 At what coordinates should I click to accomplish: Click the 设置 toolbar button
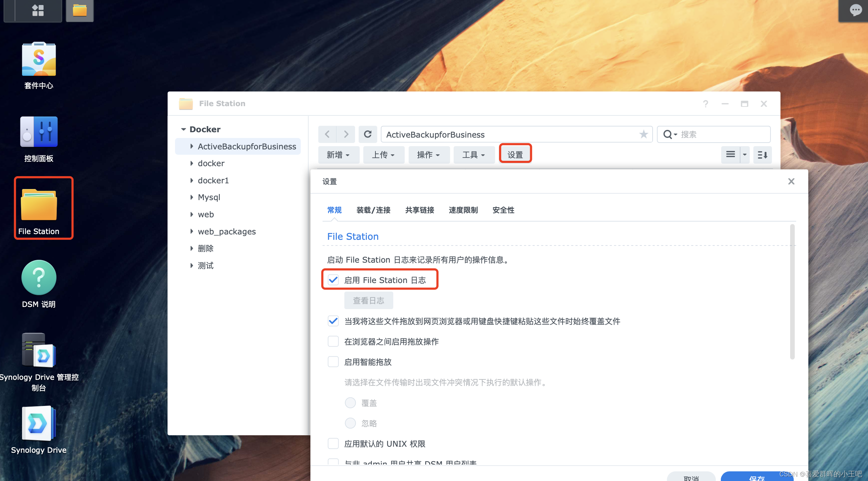pos(515,155)
